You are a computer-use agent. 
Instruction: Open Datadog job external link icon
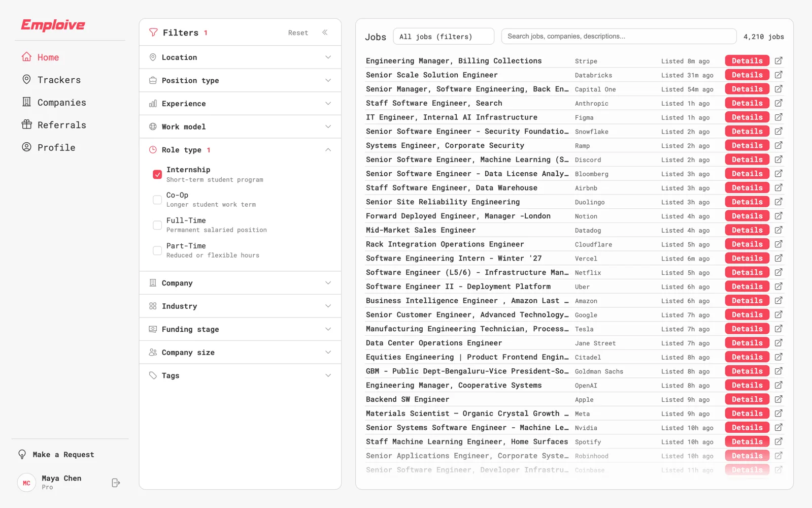[779, 230]
